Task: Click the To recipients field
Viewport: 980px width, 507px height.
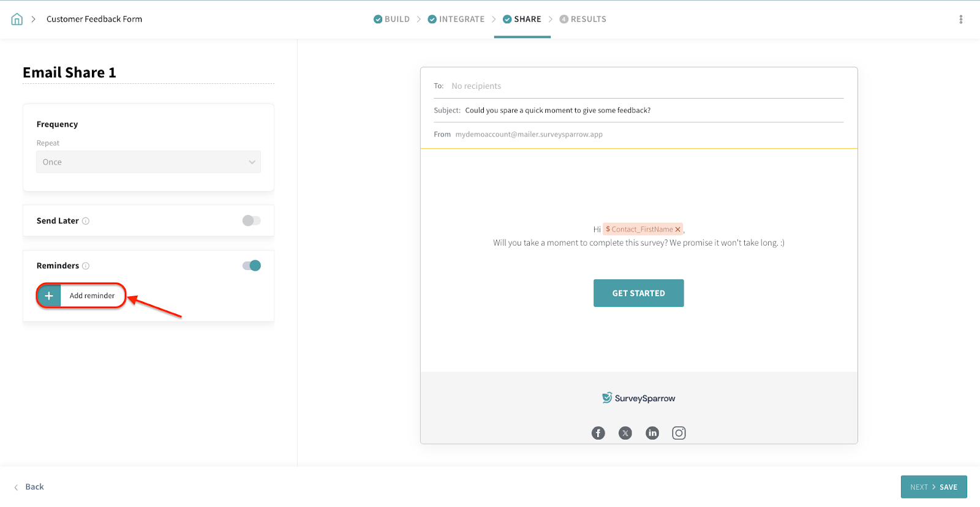Action: 643,86
